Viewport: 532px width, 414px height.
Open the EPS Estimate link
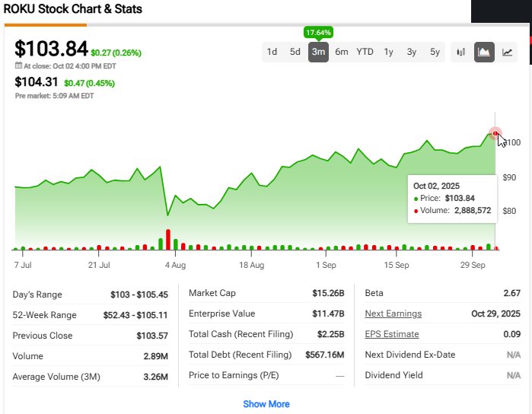click(391, 334)
